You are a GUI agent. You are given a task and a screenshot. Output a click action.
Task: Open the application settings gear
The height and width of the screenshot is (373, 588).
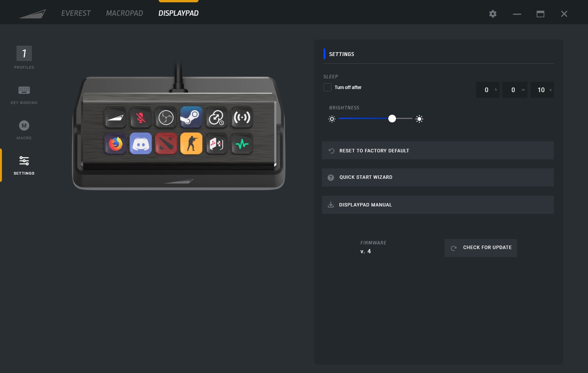(x=493, y=14)
